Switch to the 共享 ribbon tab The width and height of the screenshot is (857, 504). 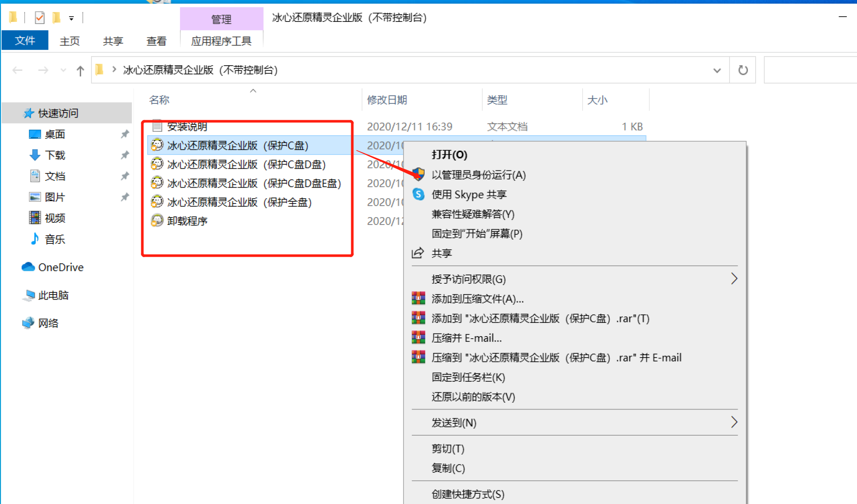click(x=113, y=41)
